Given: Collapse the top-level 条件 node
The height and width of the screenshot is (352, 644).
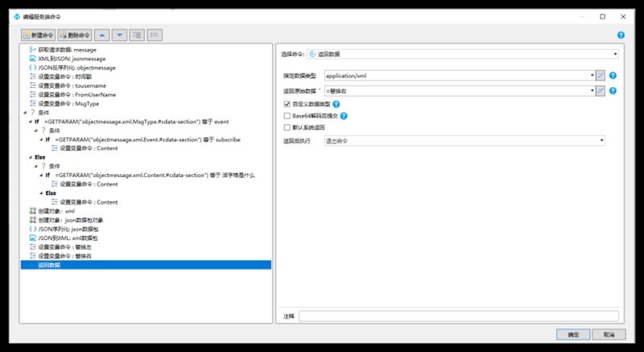Looking at the screenshot, I should (25, 113).
